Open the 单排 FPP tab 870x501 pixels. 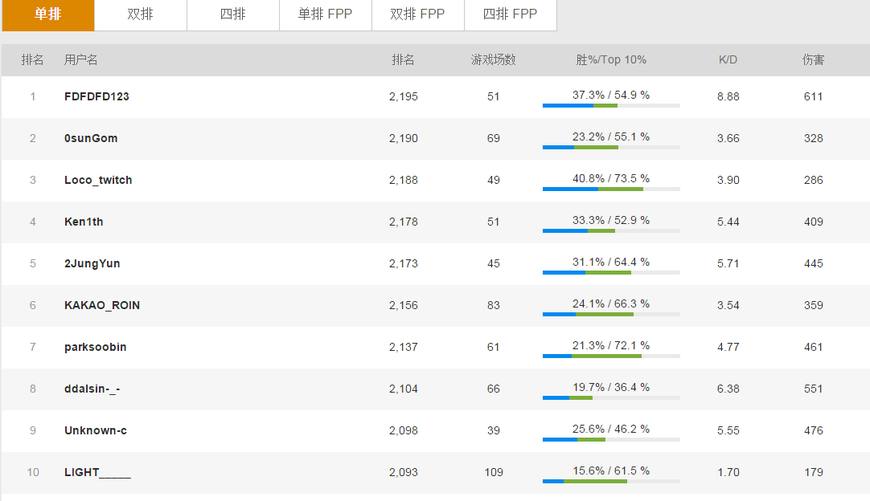tap(325, 14)
